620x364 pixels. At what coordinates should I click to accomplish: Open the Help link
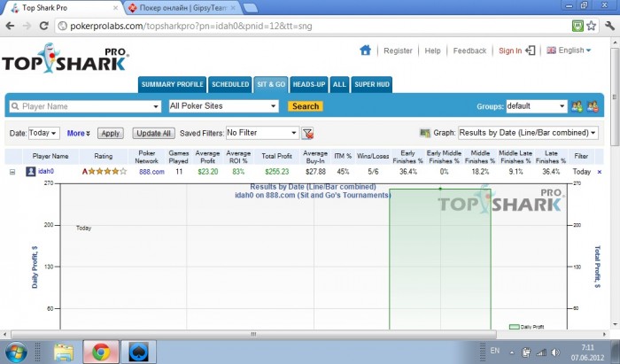432,50
